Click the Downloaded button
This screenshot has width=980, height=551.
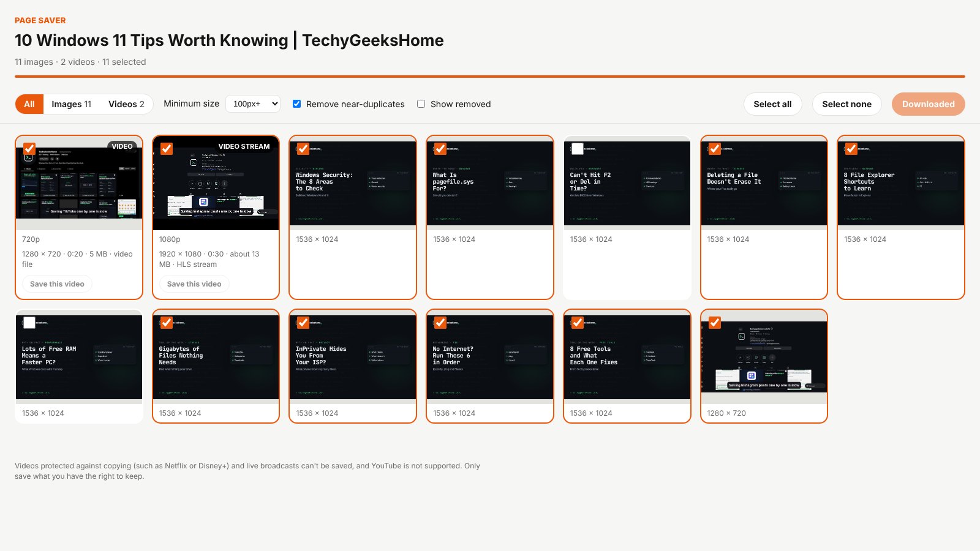[928, 104]
